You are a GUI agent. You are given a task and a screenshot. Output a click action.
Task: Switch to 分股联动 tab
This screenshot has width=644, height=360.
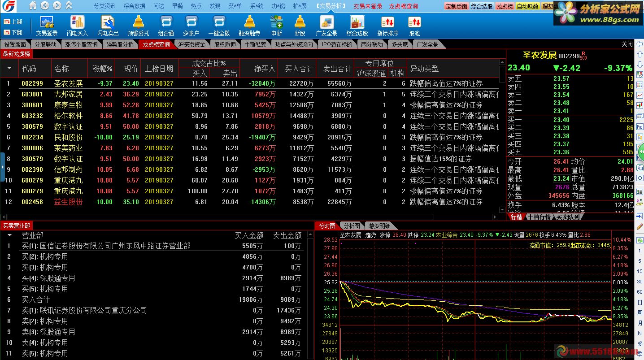46,44
